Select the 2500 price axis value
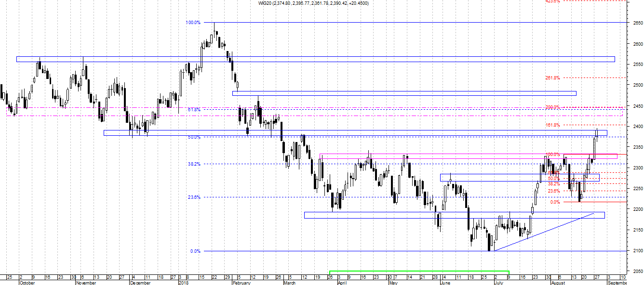644x285 pixels. [636, 85]
